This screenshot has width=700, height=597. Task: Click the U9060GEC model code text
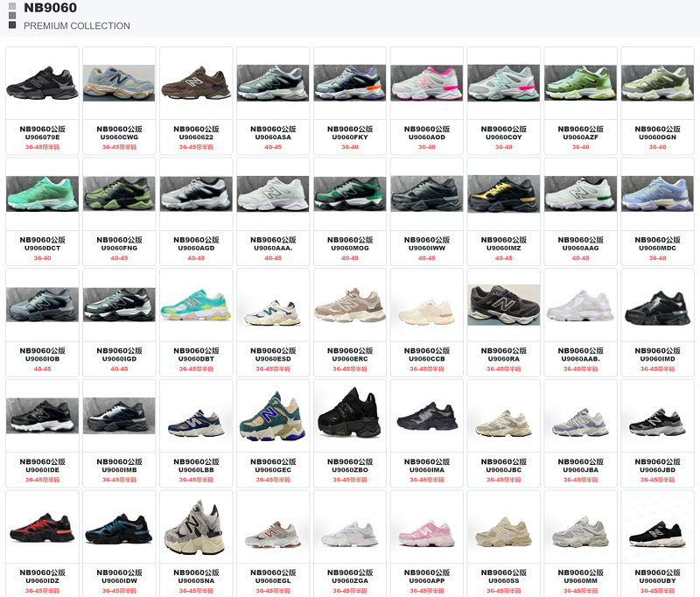273,470
